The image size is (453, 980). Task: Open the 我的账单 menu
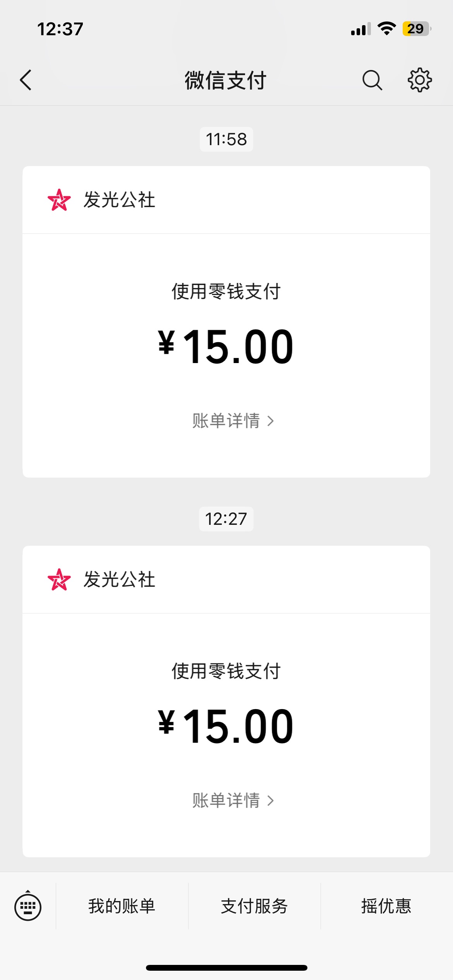[122, 906]
